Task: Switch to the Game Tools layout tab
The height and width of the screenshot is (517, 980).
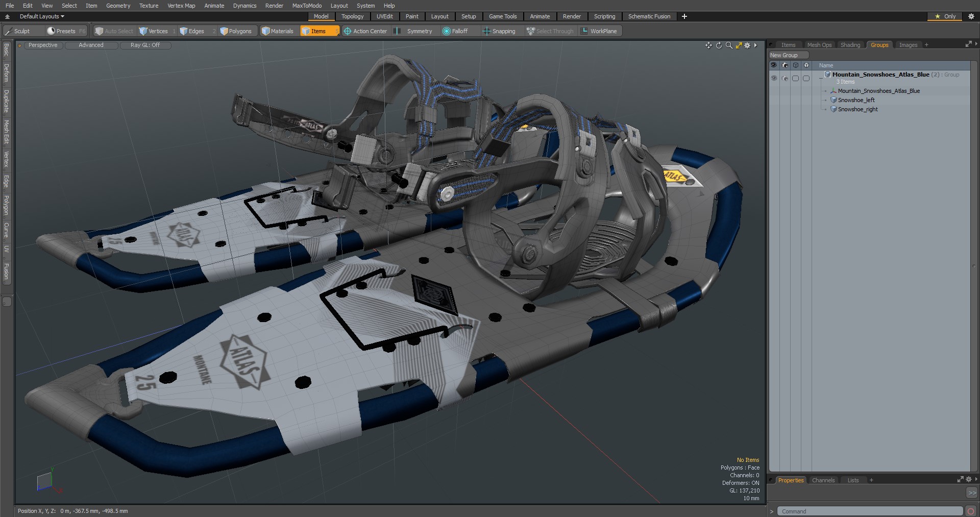Action: 503,16
